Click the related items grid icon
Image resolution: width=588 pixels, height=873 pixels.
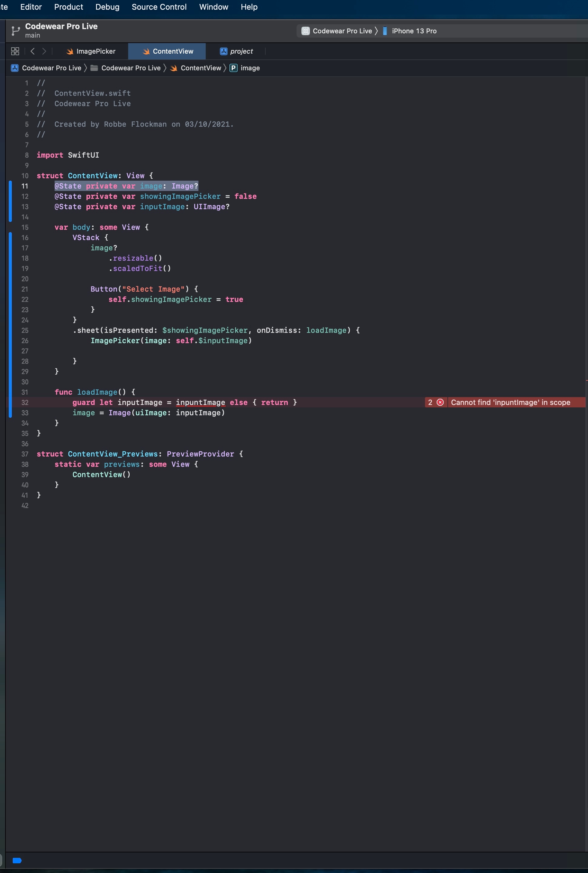(15, 52)
